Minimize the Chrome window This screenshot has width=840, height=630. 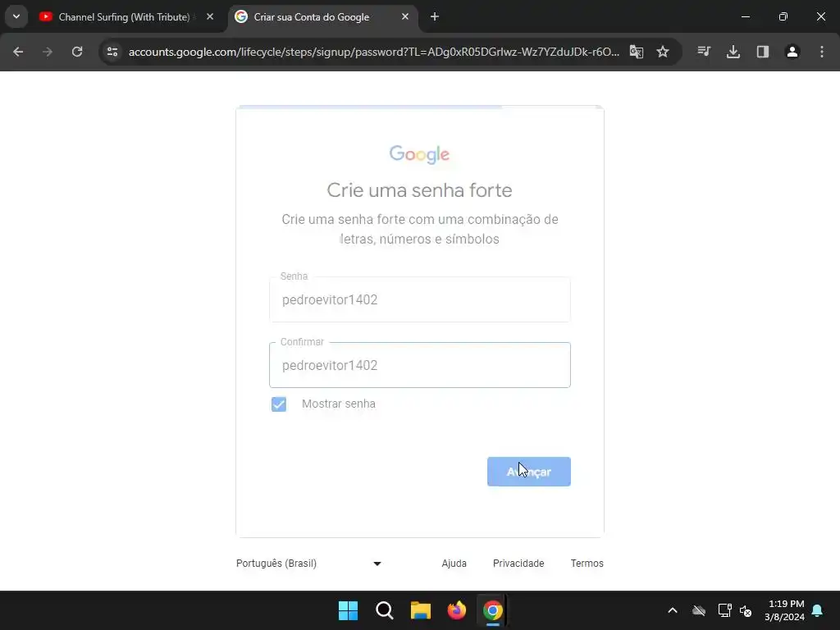click(745, 17)
